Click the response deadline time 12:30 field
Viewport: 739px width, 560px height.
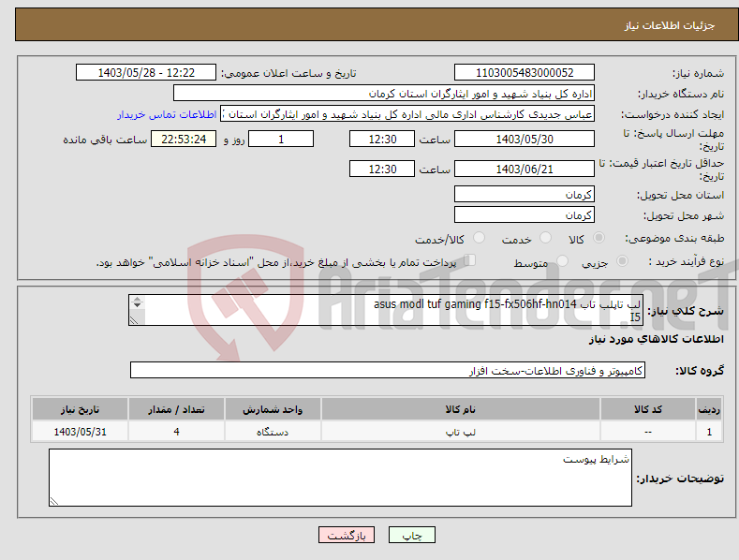tap(382, 139)
